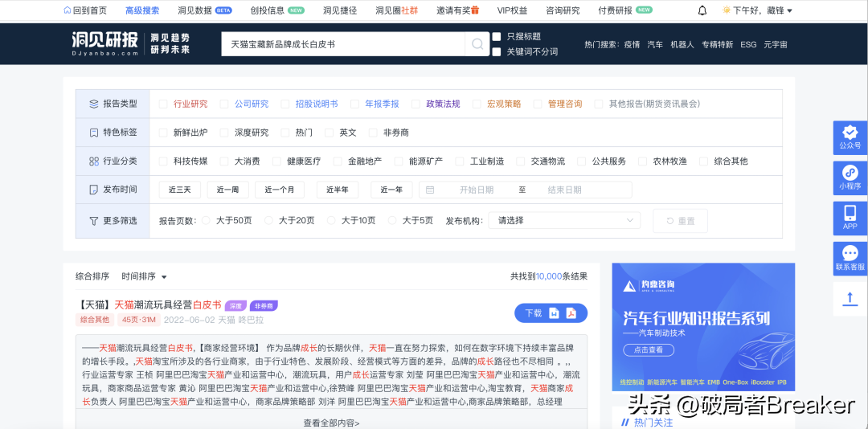868x429 pixels.
Task: Click the gift icon beside 邀请有奖
Action: tap(474, 10)
